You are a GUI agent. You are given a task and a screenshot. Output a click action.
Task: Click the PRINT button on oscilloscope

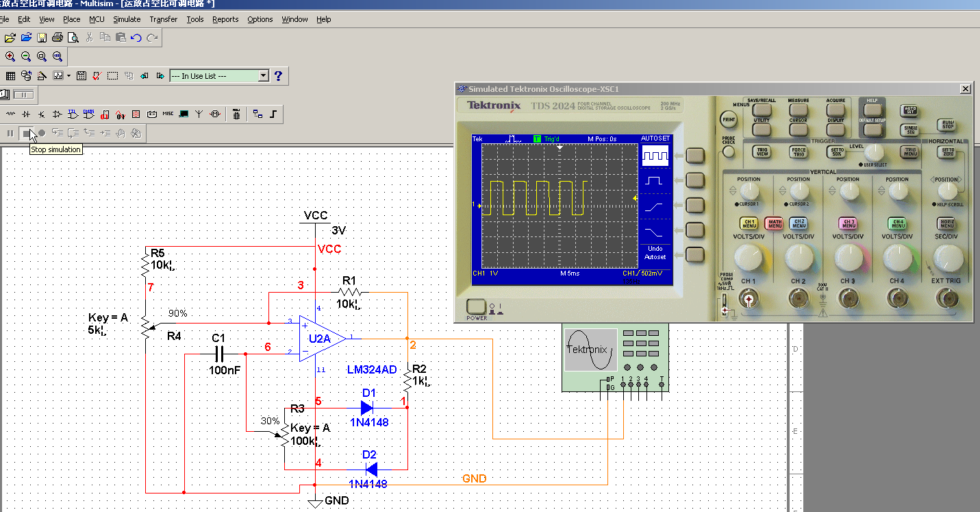(729, 119)
